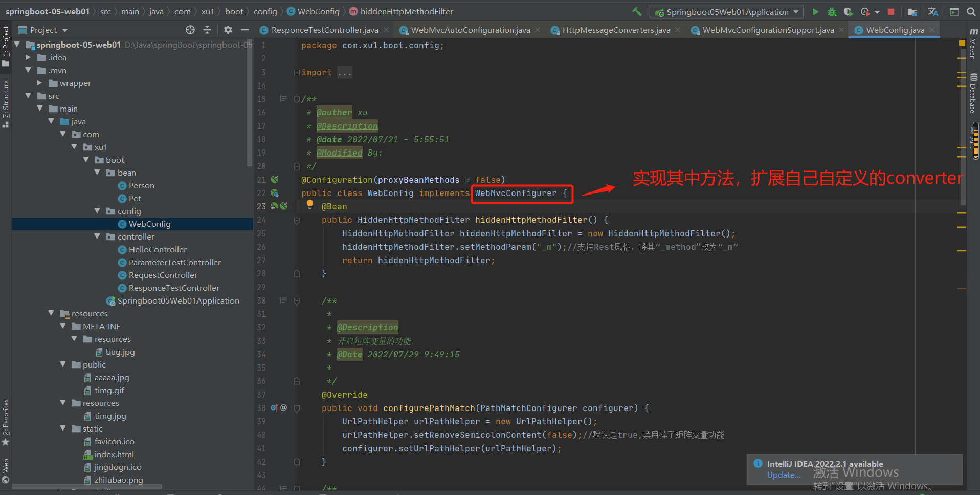This screenshot has width=980, height=495.
Task: Click the profiler run icon
Action: point(865,11)
